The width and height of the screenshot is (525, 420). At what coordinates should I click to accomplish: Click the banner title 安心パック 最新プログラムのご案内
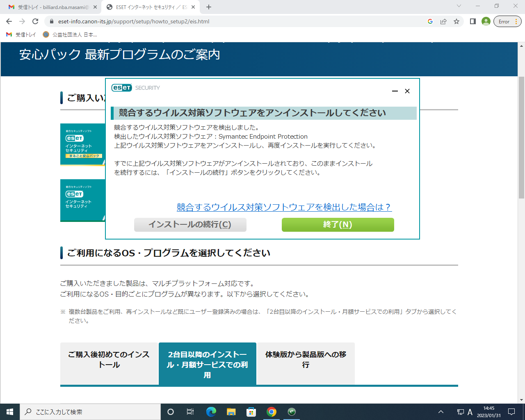pyautogui.click(x=120, y=55)
